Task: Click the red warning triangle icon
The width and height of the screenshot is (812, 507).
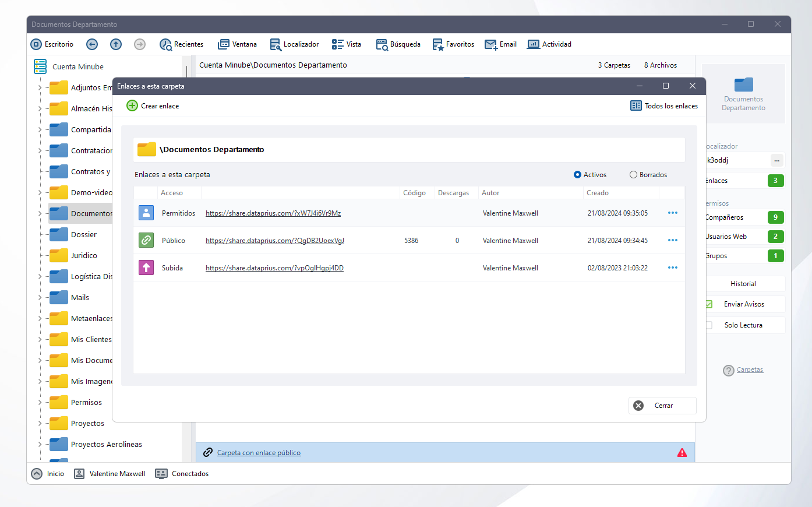Action: (x=682, y=453)
